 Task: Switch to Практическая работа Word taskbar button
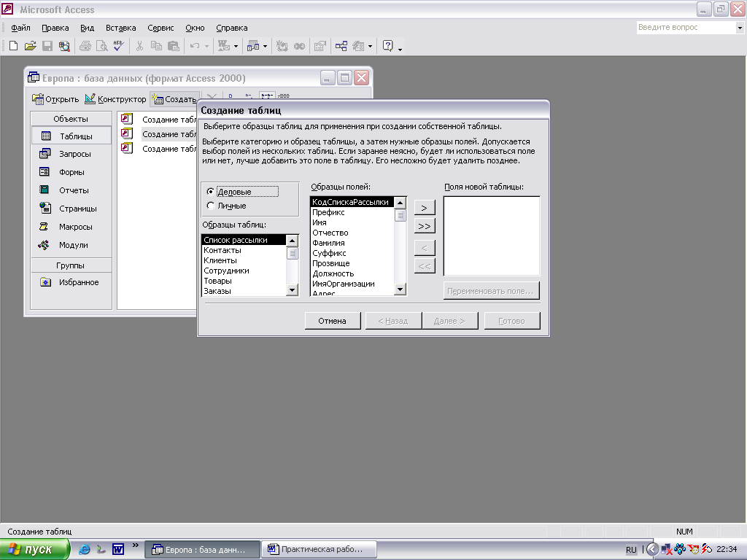tap(320, 549)
